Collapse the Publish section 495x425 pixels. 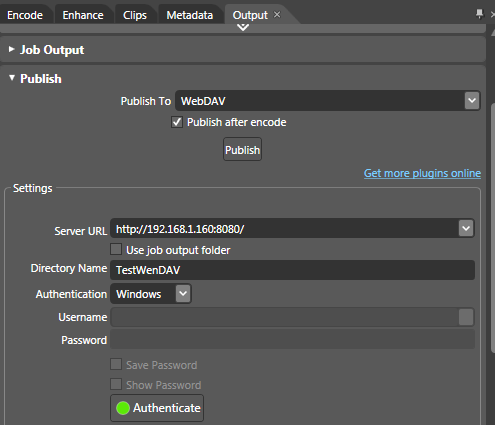tap(12, 78)
